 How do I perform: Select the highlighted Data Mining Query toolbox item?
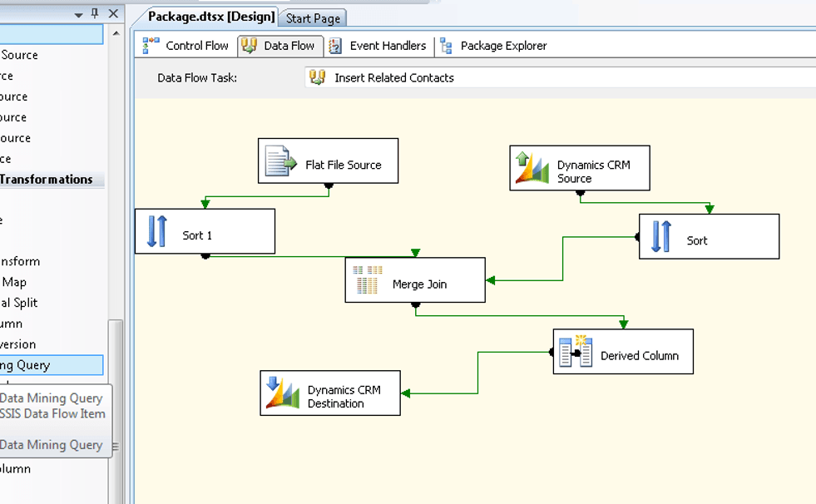52,365
